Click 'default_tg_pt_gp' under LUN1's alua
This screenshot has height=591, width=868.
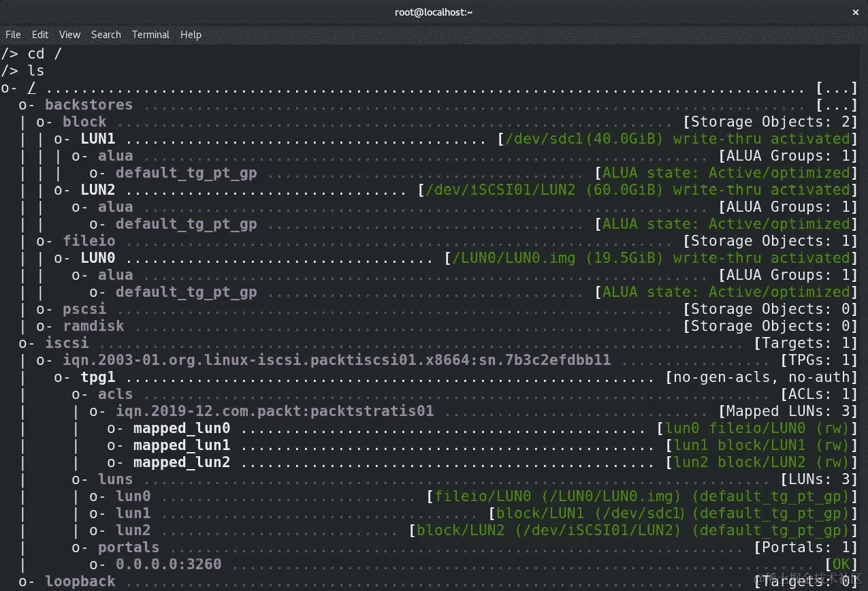(187, 173)
